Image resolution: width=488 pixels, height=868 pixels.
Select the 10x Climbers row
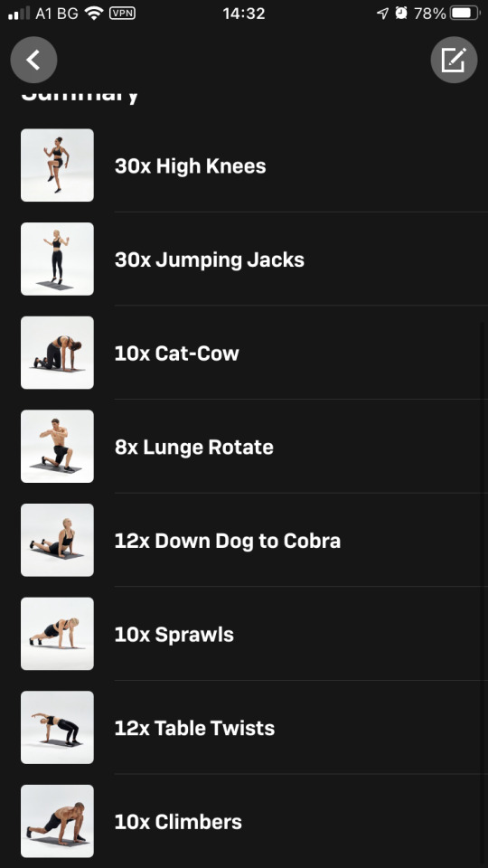(x=244, y=821)
